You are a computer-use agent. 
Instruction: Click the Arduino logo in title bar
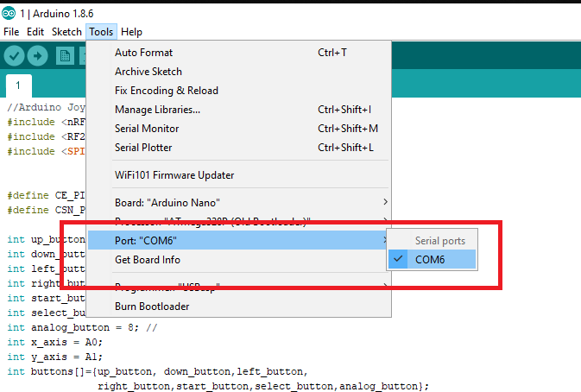pyautogui.click(x=9, y=9)
